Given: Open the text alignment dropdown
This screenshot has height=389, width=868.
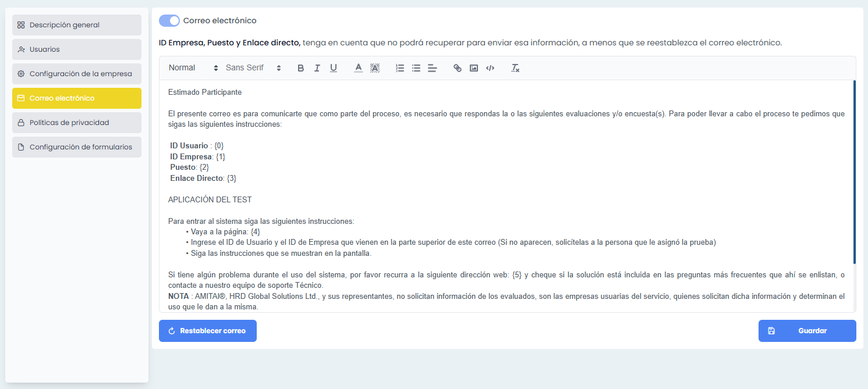Looking at the screenshot, I should [433, 68].
